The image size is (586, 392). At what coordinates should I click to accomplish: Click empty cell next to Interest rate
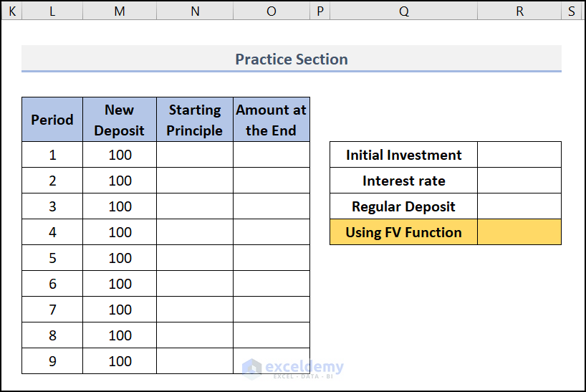coord(519,181)
